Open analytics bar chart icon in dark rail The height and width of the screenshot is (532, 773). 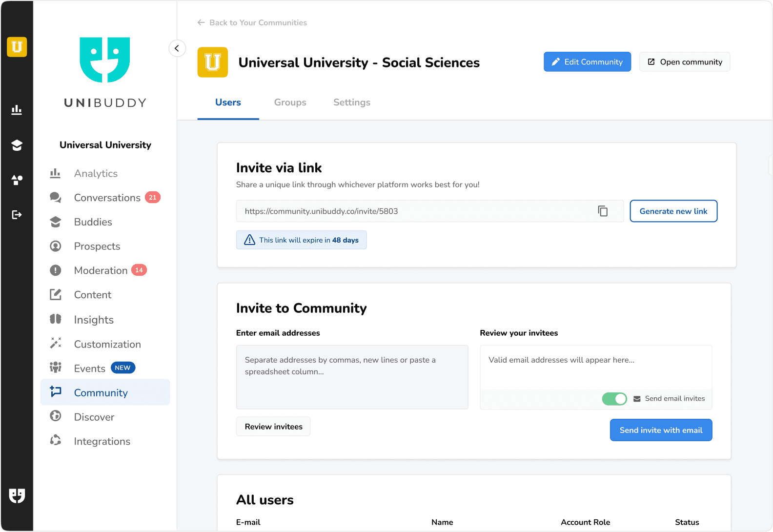(x=17, y=110)
